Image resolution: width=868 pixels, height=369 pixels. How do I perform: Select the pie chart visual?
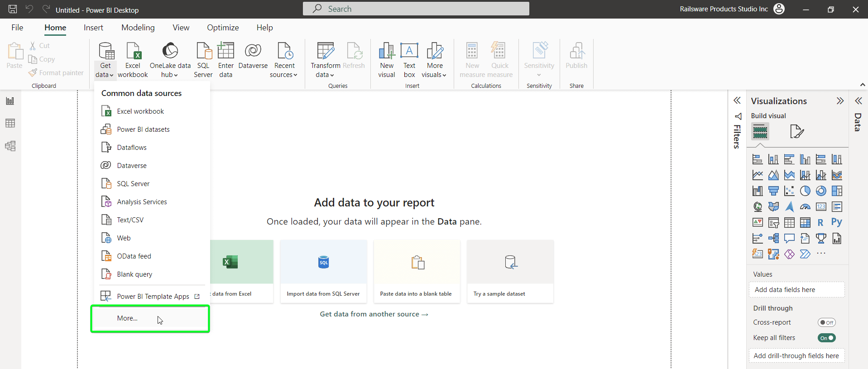click(805, 191)
